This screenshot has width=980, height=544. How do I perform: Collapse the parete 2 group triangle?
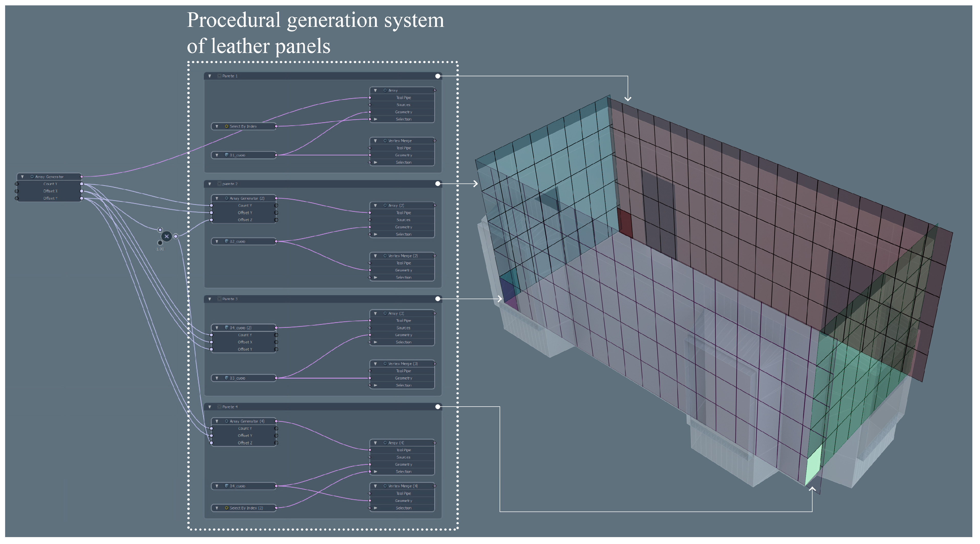(x=210, y=184)
